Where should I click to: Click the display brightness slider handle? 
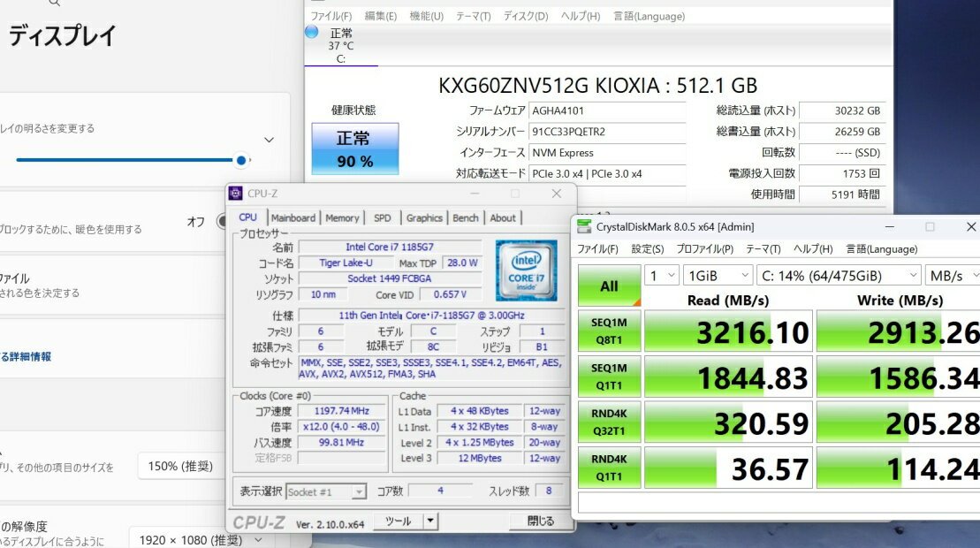point(241,160)
